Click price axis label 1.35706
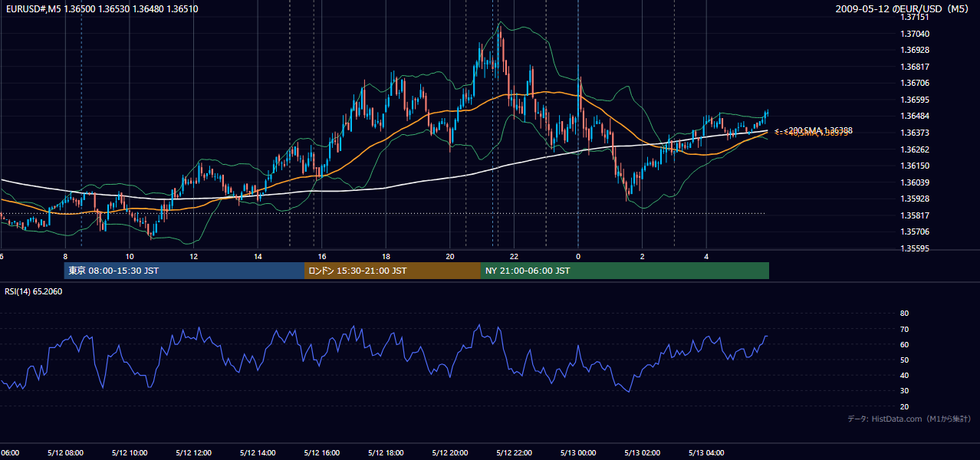This screenshot has height=460, width=980. click(x=915, y=232)
